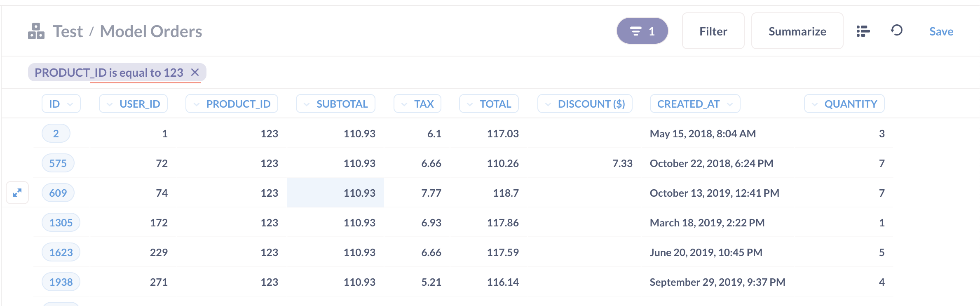Expand row 609 detail arrows icon
The width and height of the screenshot is (980, 306).
click(x=17, y=193)
